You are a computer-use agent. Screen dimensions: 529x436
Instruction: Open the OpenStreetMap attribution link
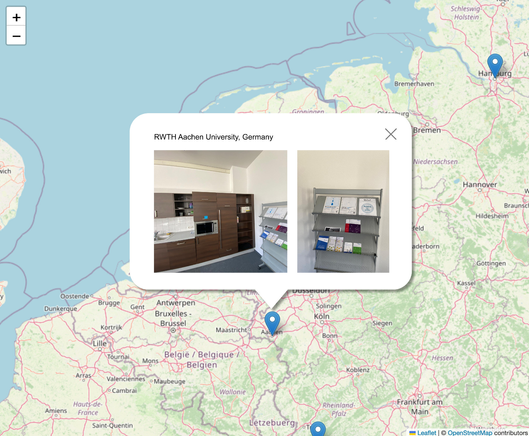click(470, 433)
